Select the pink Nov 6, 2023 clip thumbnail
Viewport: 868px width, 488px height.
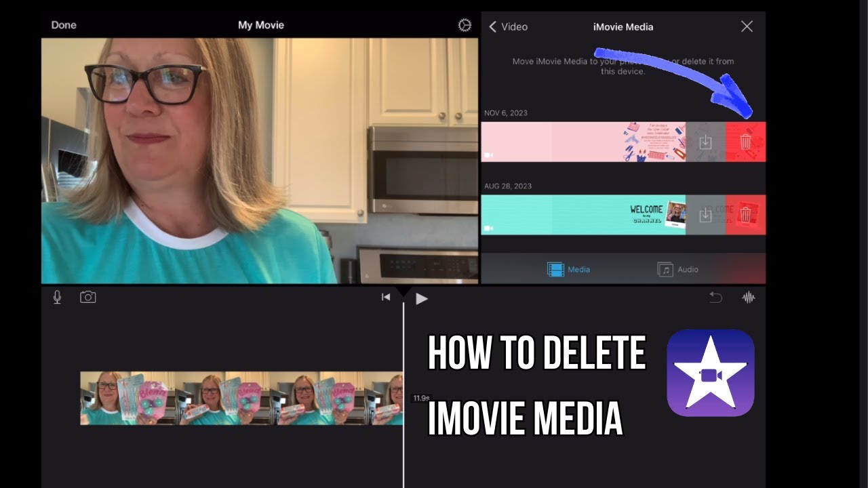click(x=583, y=142)
